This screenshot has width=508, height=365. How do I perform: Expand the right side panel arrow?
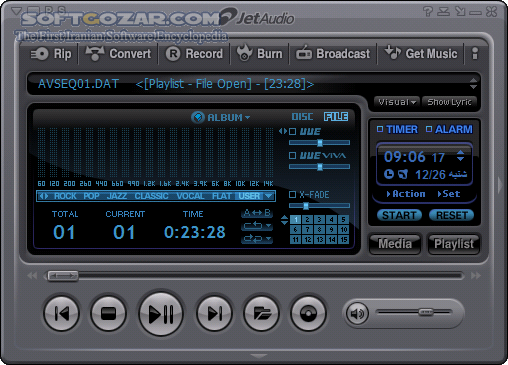pyautogui.click(x=500, y=185)
